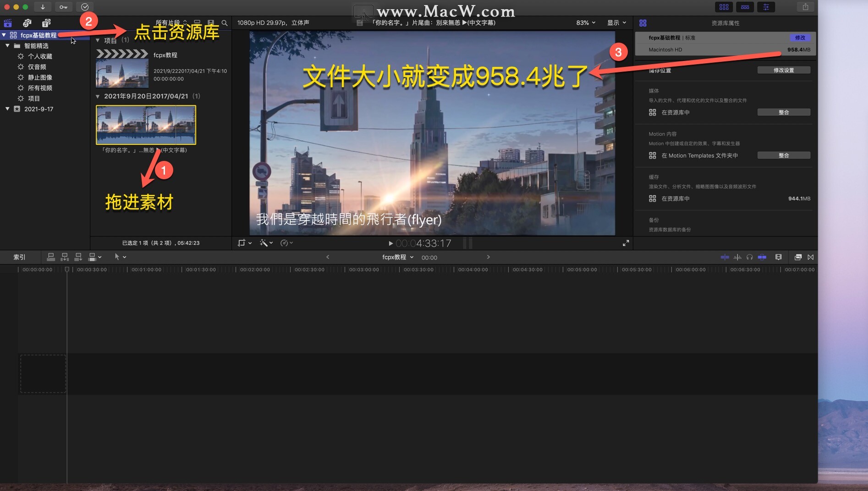Open the overwrite edit options dropdown
The width and height of the screenshot is (868, 491).
coord(95,257)
